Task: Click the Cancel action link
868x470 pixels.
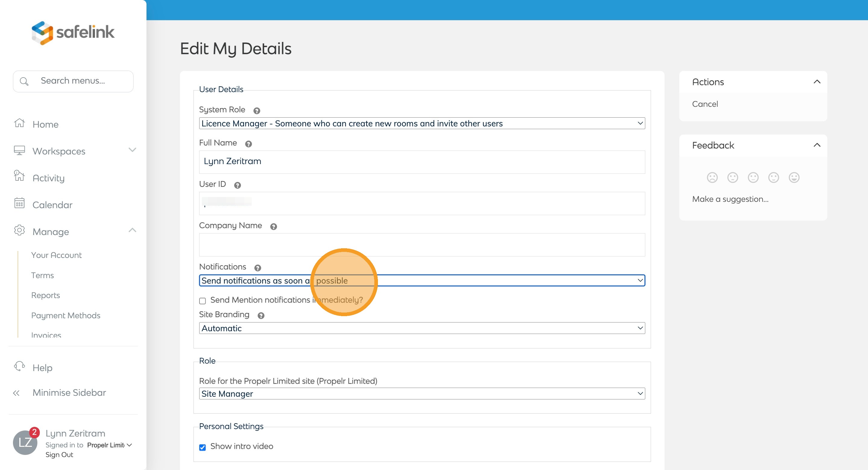Action: click(705, 104)
